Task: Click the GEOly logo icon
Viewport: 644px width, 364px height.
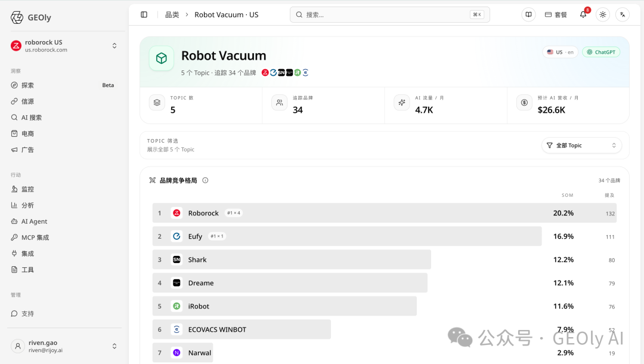Action: coord(17,17)
